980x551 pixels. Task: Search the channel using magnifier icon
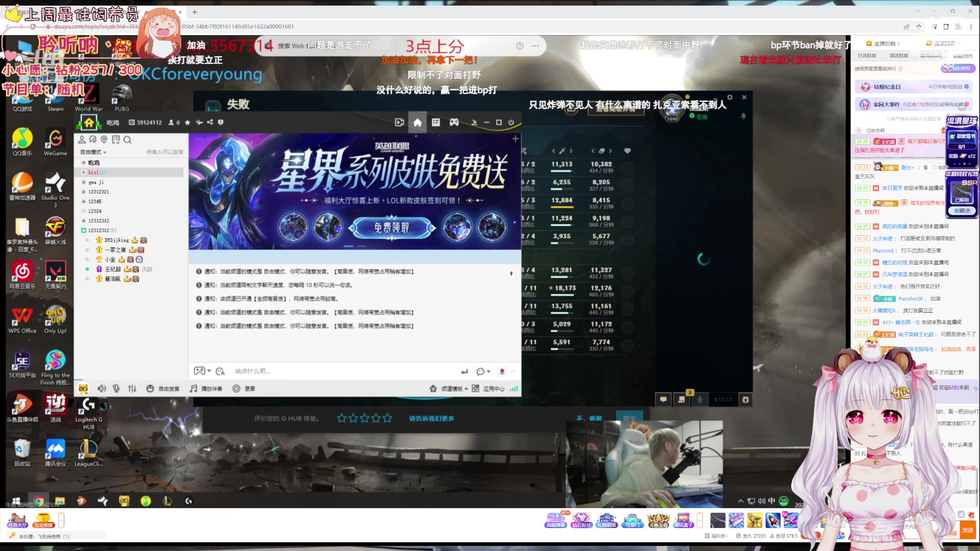[128, 140]
